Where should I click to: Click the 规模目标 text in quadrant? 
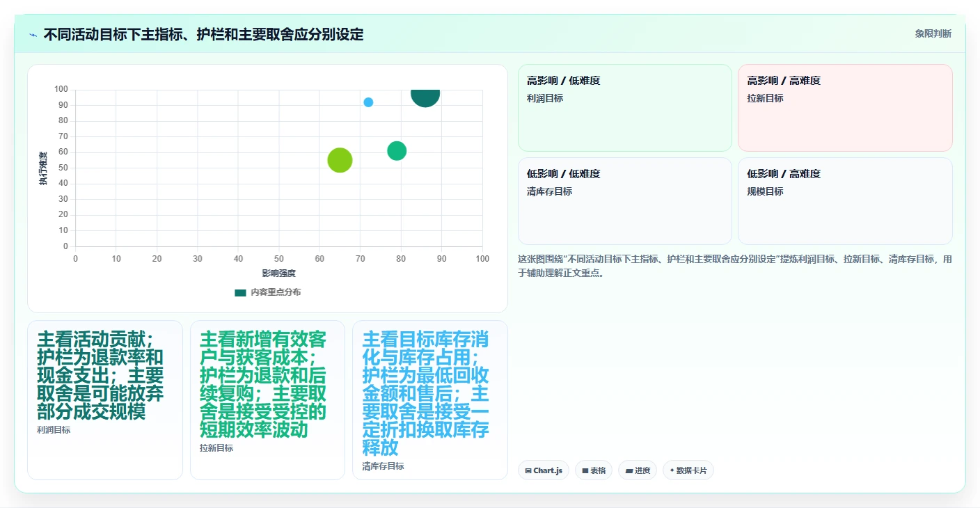click(x=765, y=191)
